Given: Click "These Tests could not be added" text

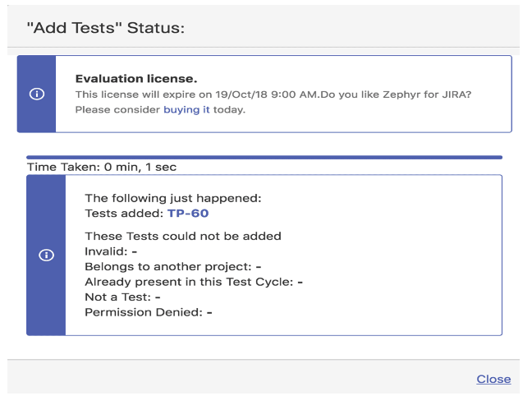Looking at the screenshot, I should pos(183,236).
